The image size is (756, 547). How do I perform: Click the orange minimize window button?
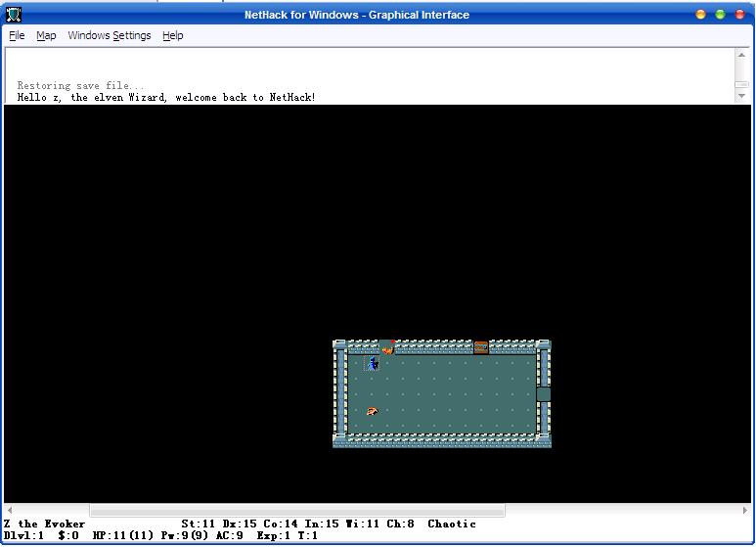point(700,15)
